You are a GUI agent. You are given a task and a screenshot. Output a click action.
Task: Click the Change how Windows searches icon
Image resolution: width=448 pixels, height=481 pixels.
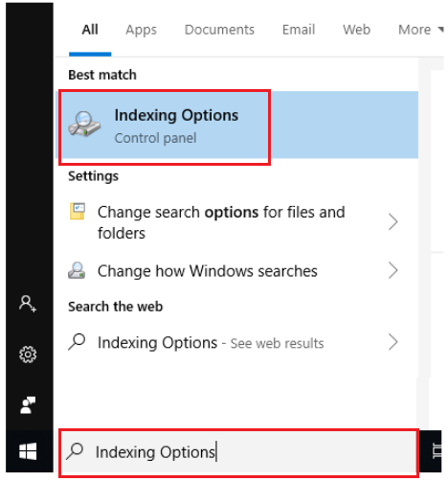[77, 270]
